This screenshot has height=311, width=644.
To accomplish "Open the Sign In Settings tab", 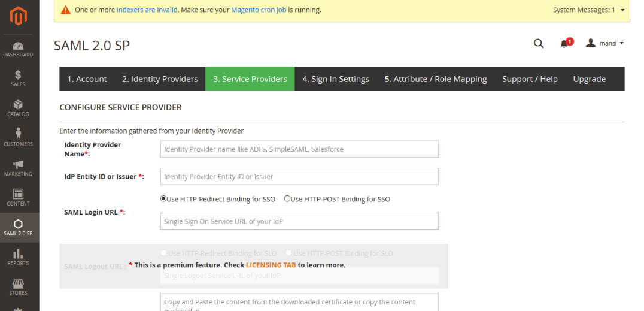I will pos(335,79).
